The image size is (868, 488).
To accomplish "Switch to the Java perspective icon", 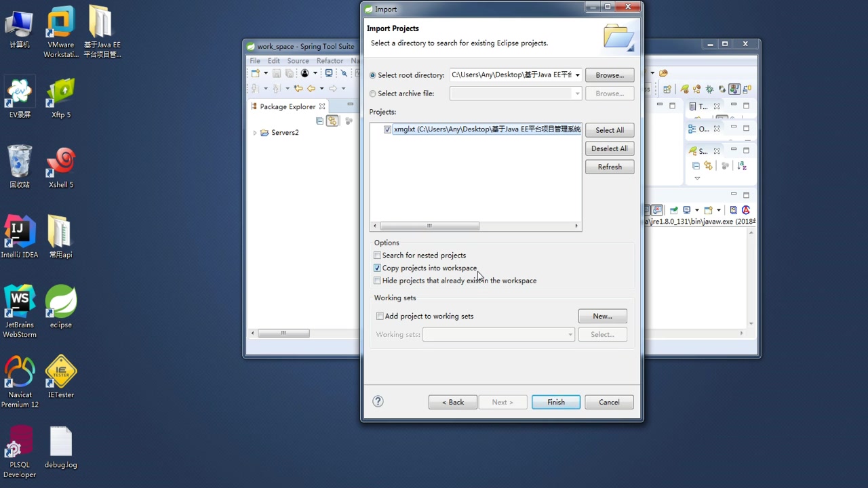I will coord(734,89).
